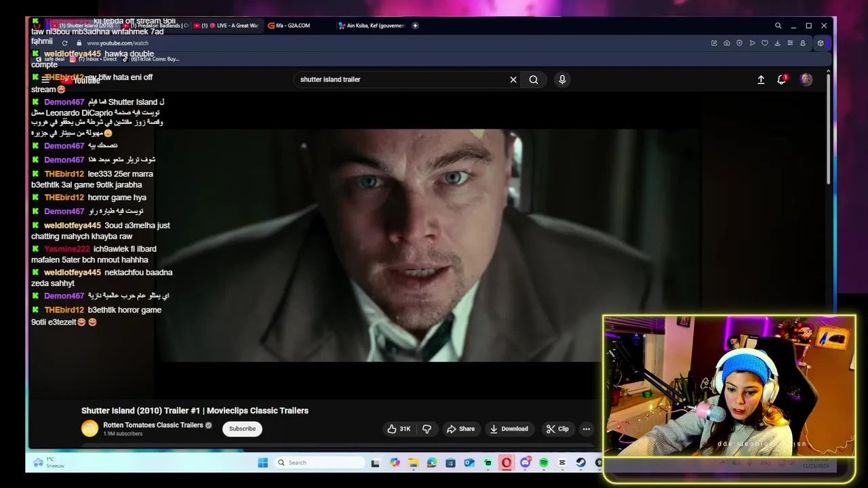Clear the YouTube search box with X
868x488 pixels.
(x=513, y=79)
